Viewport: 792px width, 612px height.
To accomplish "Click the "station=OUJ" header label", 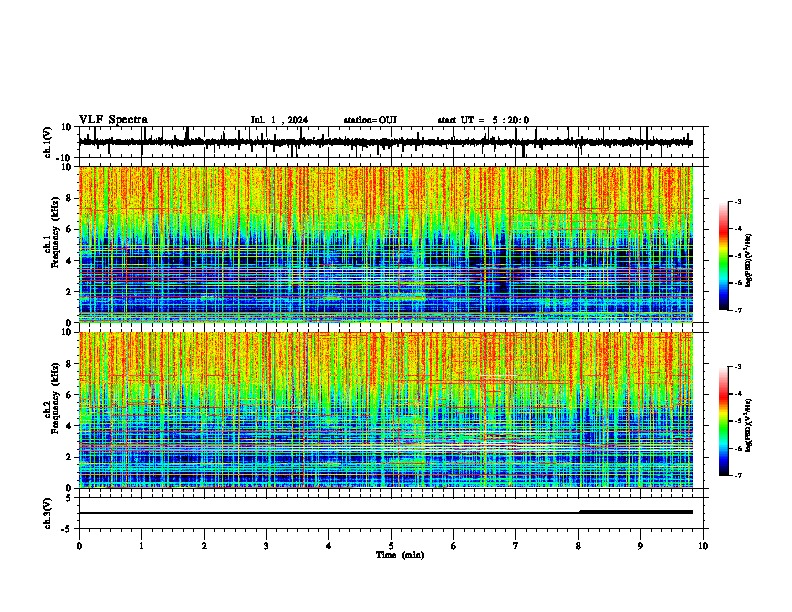I will click(370, 120).
